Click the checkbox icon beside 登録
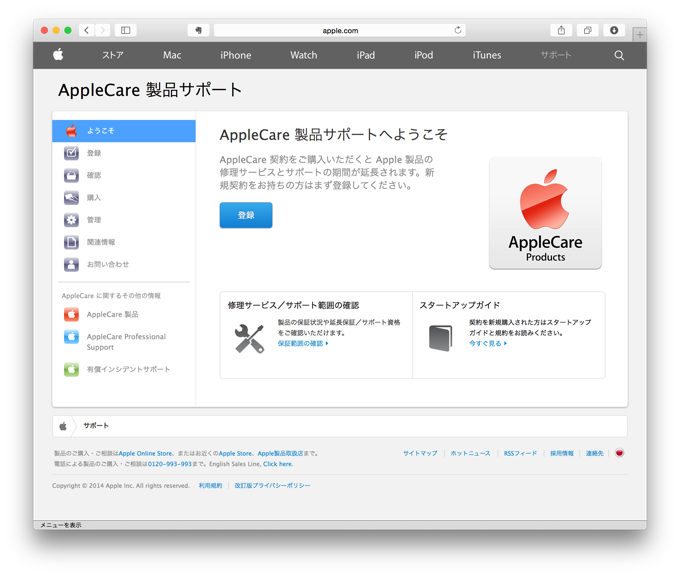This screenshot has width=680, height=577. (72, 153)
